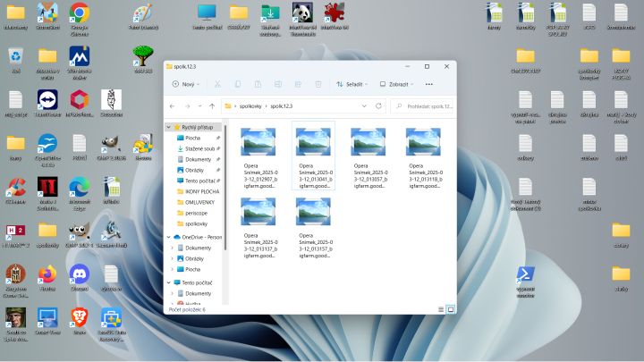The image size is (644, 362).
Task: Select GIMP 2.10.38 desktop shortcut
Action: [111, 147]
